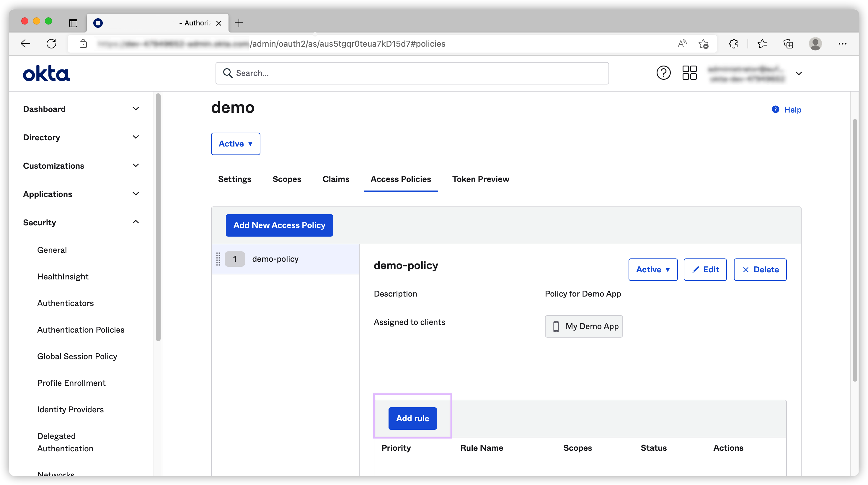Switch to the Token Preview tab

pyautogui.click(x=480, y=179)
